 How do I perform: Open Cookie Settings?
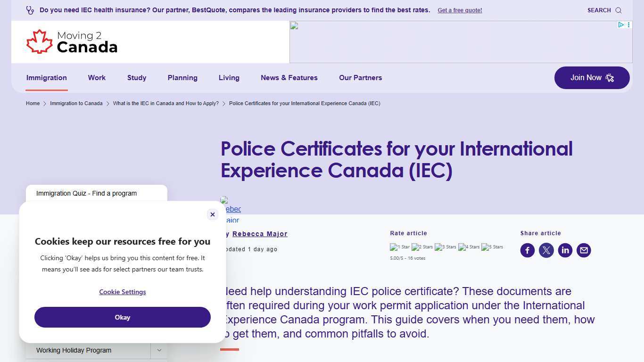[122, 292]
